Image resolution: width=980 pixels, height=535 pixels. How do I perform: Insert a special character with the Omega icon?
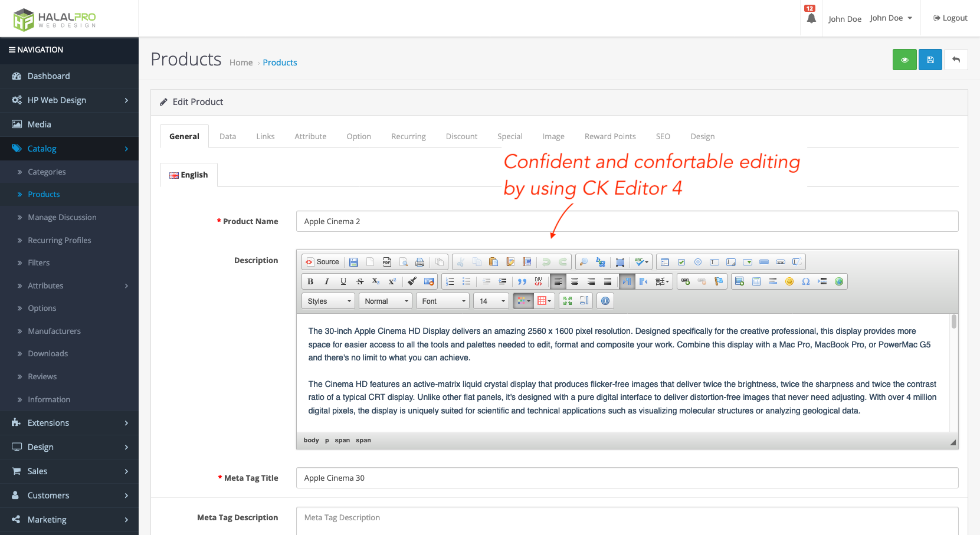click(806, 281)
